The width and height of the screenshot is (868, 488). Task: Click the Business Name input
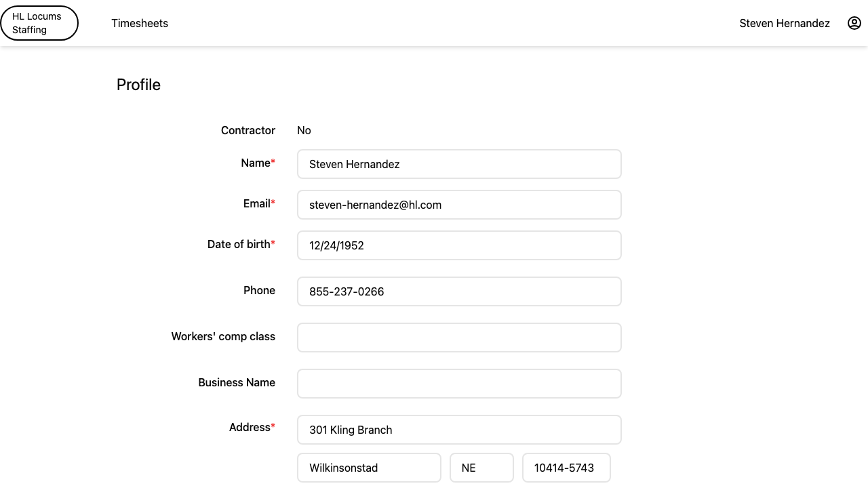(x=459, y=384)
